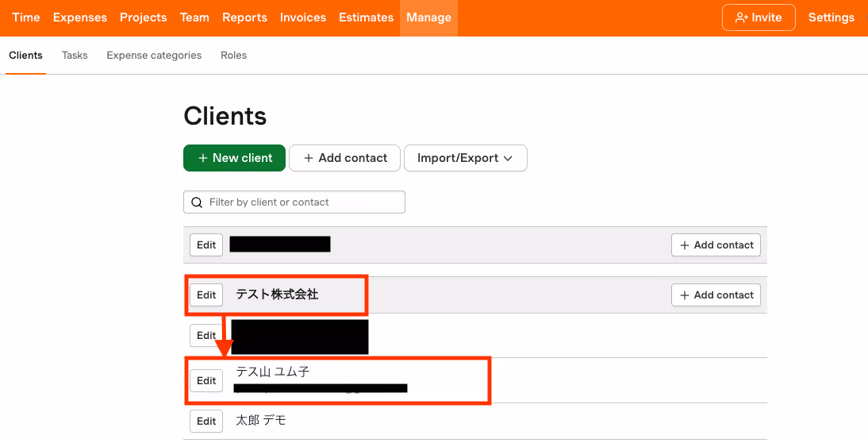
Task: Expand the Import/Export dropdown
Action: 465,158
